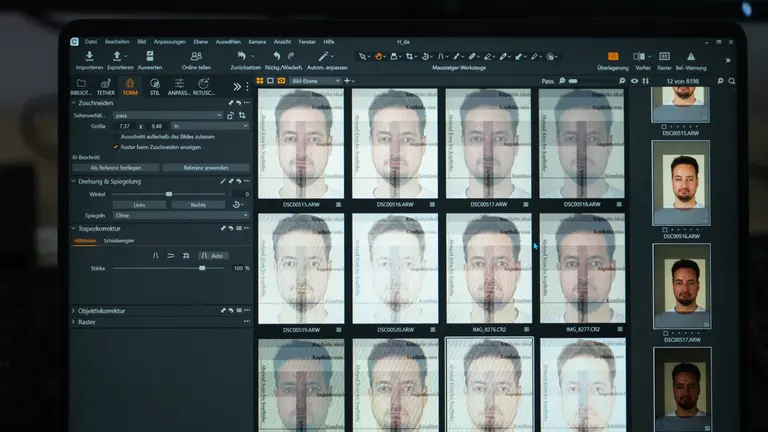Viewport: 768px width, 432px height.
Task: Click the Online teilen icon
Action: [x=196, y=56]
